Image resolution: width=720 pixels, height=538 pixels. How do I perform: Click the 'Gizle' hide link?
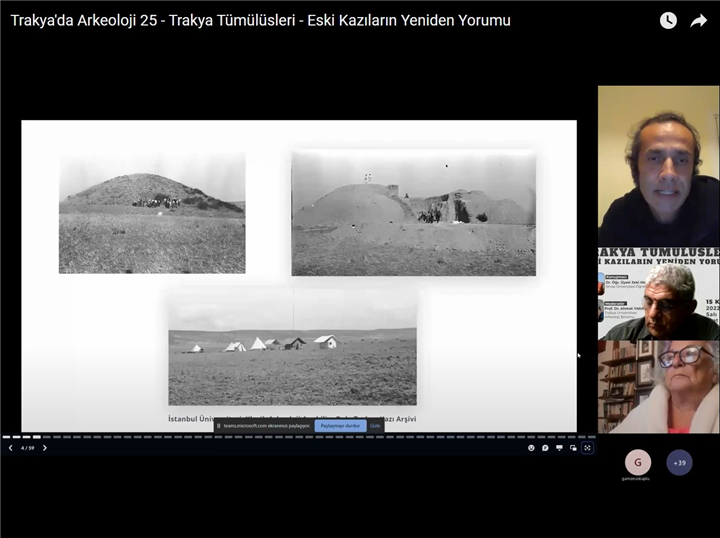pyautogui.click(x=375, y=426)
